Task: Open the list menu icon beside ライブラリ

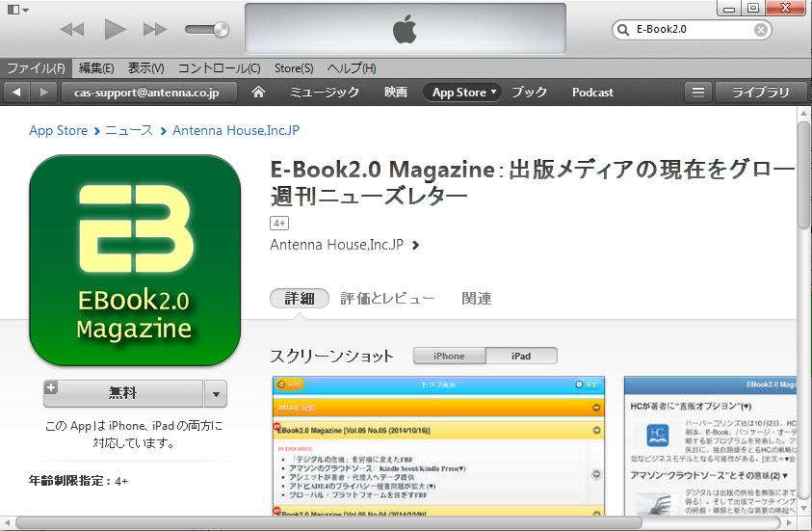Action: (698, 93)
